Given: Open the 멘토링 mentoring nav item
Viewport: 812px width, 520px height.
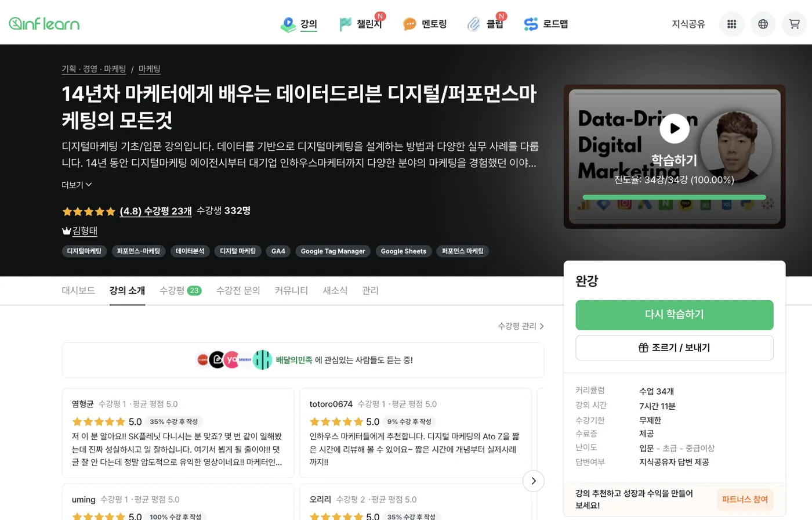Looking at the screenshot, I should click(425, 24).
